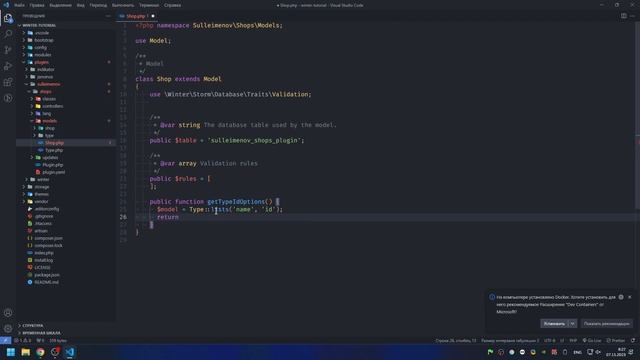Open composer.json in the explorer

pos(48,238)
